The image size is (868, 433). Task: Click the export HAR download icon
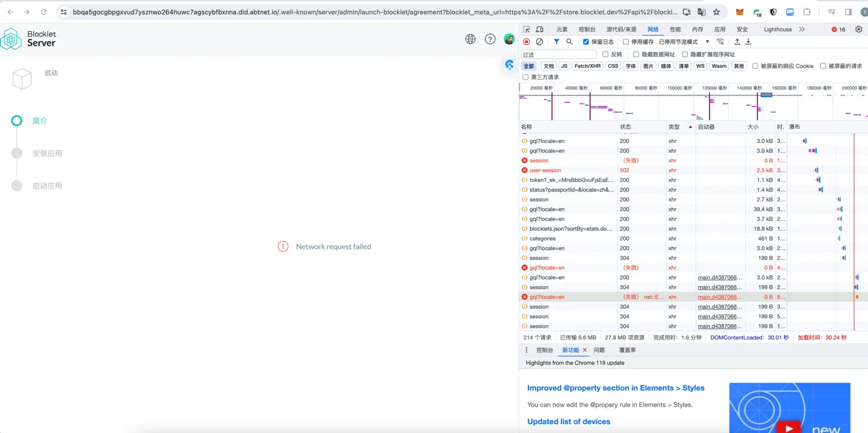click(748, 42)
